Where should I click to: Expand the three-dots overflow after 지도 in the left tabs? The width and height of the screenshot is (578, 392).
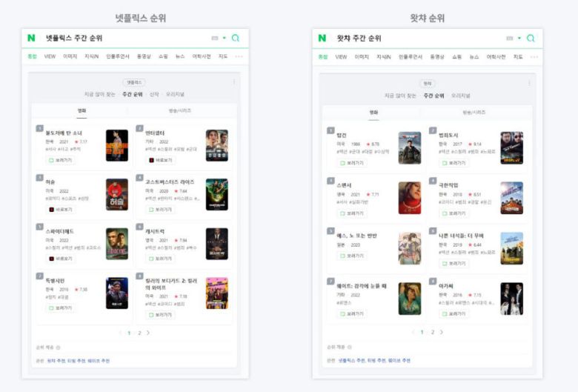[x=239, y=56]
